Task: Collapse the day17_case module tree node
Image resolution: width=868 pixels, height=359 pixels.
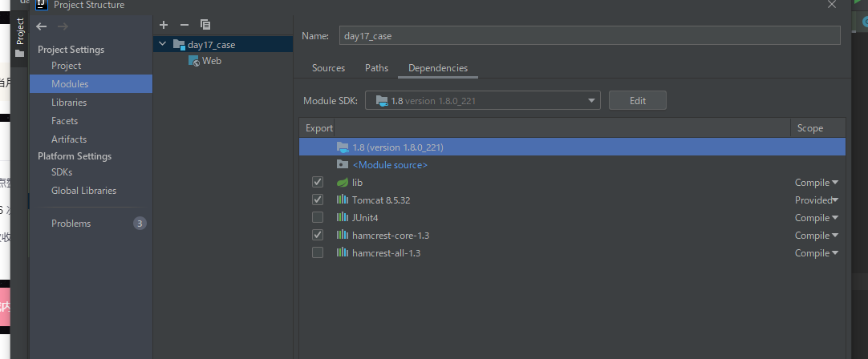Action: click(x=164, y=45)
